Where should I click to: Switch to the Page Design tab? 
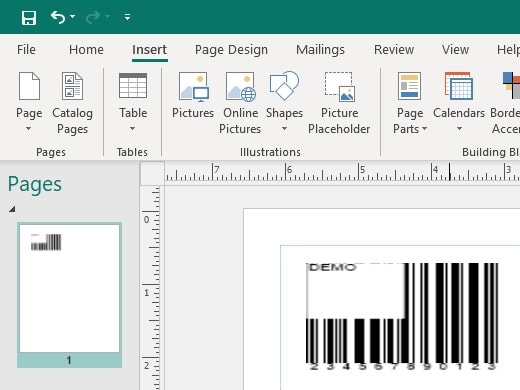tap(231, 50)
